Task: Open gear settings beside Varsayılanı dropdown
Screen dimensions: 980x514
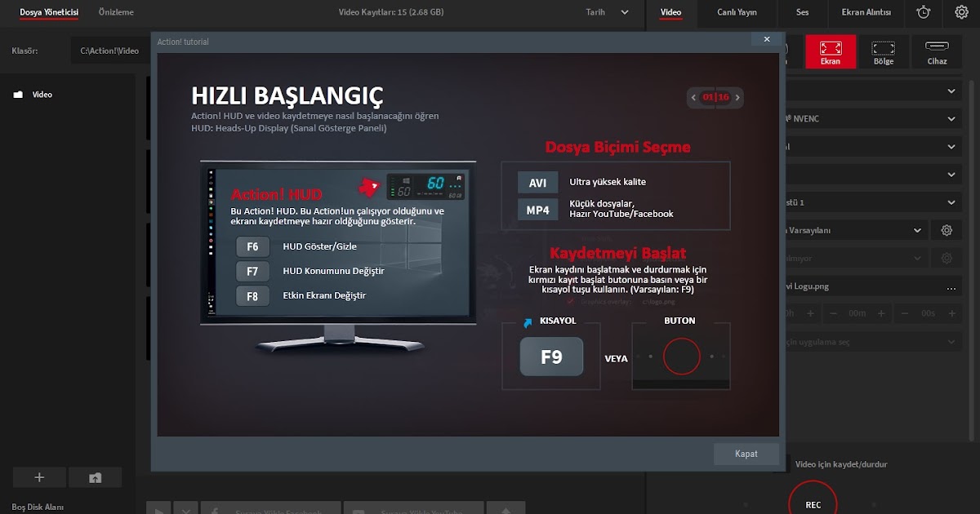Action: [x=947, y=230]
